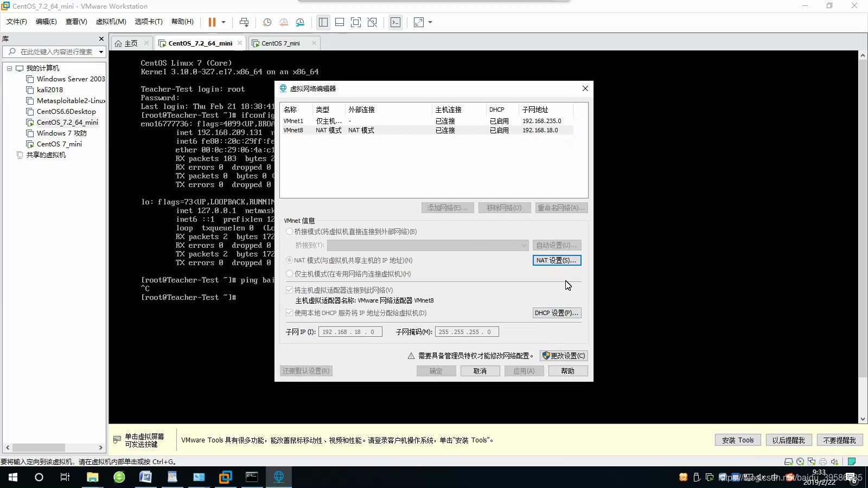This screenshot has width=868, height=488.
Task: Close the CentOS_7.2_64_mini tab
Action: (240, 43)
